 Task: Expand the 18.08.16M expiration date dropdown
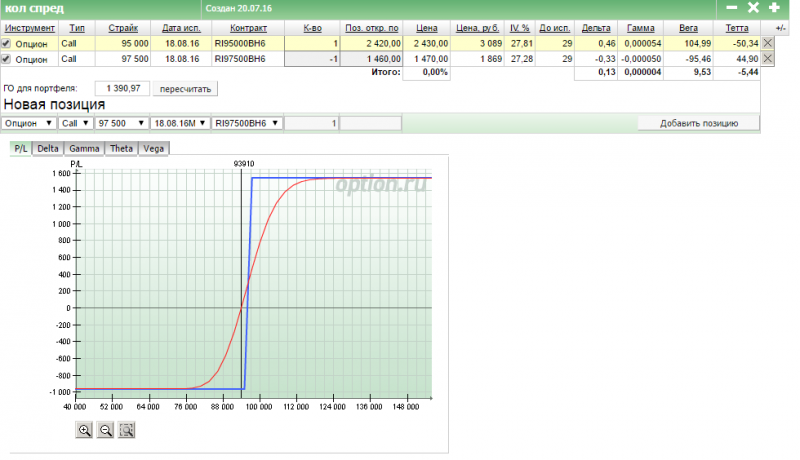tap(180, 123)
